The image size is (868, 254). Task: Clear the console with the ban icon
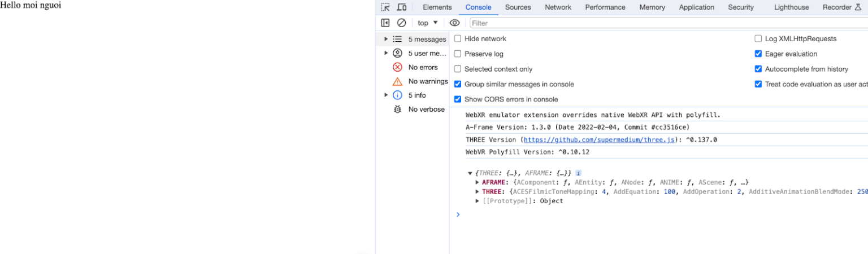(402, 23)
